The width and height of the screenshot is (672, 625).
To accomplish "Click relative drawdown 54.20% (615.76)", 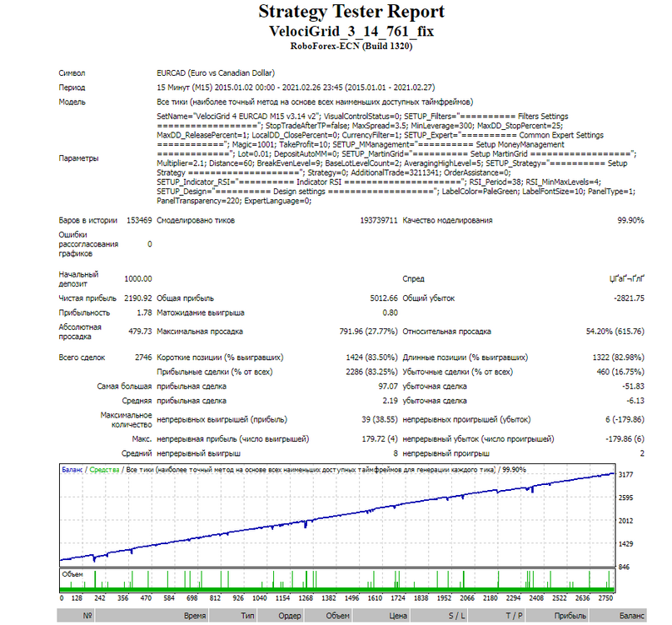I will (615, 332).
